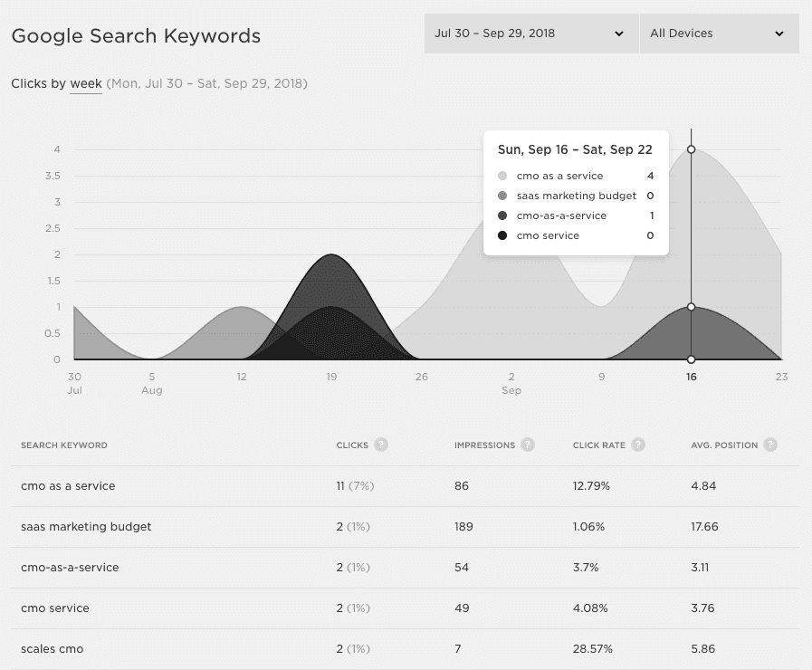This screenshot has height=670, width=812.
Task: Click the light gray 'cmo as a service' legend dot
Action: [502, 177]
